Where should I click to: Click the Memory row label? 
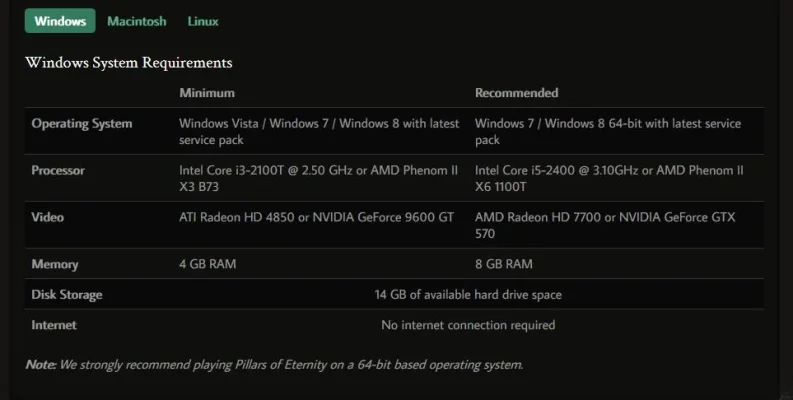[55, 265]
